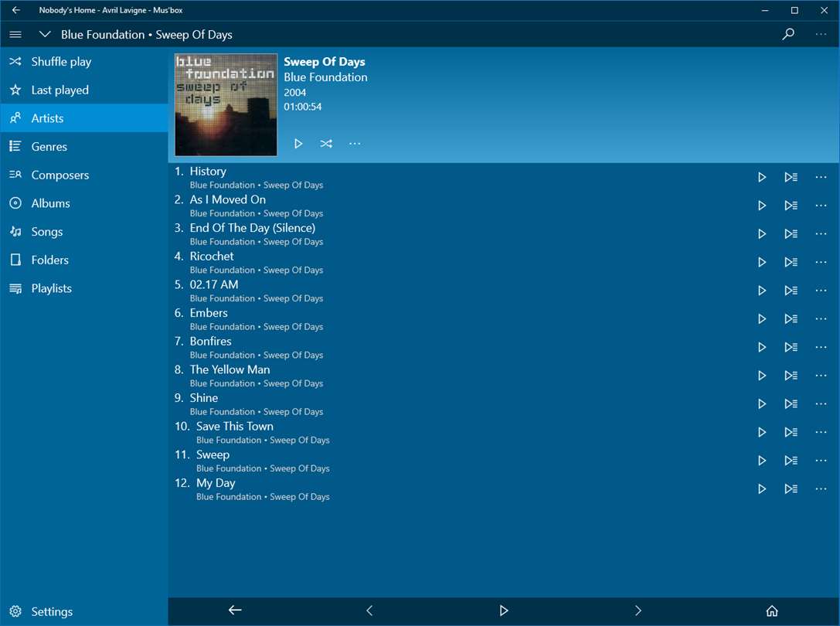840x626 pixels.
Task: Play the track Ricochet
Action: pos(762,262)
